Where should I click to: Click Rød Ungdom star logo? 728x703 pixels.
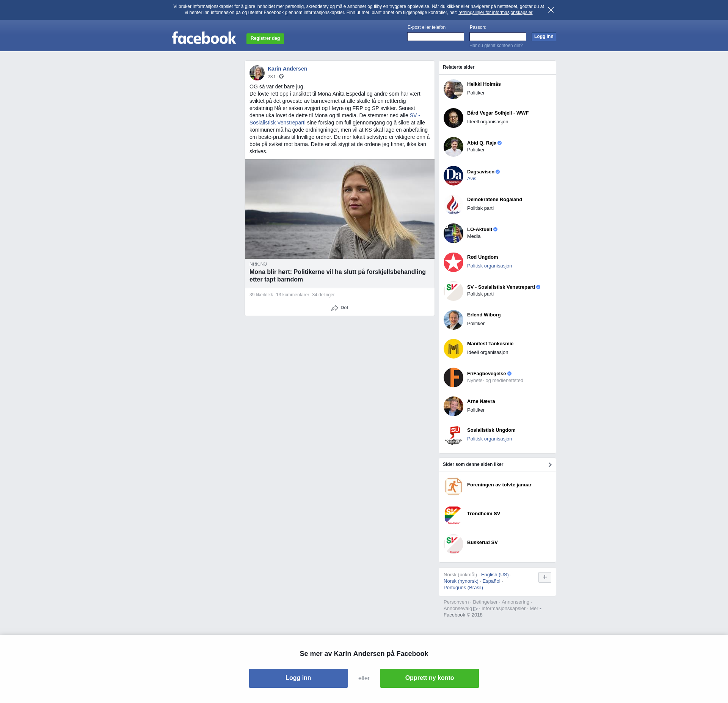pos(453,262)
